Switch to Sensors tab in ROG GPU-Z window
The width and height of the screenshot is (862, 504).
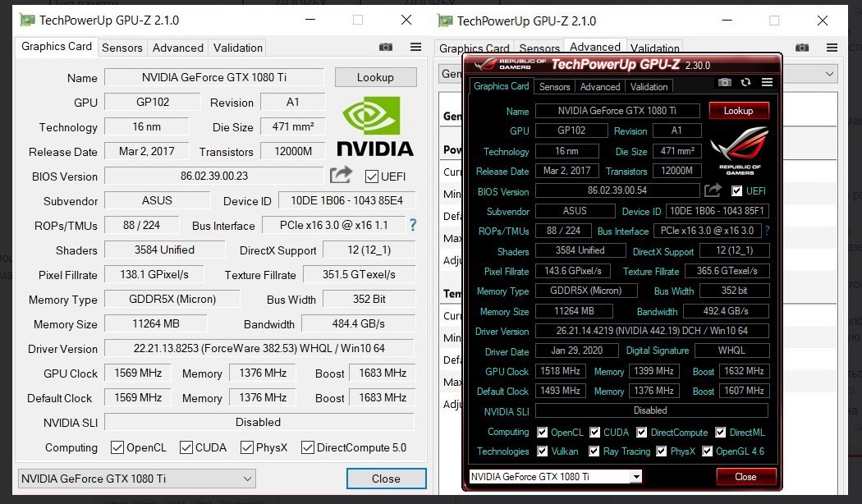coord(554,87)
